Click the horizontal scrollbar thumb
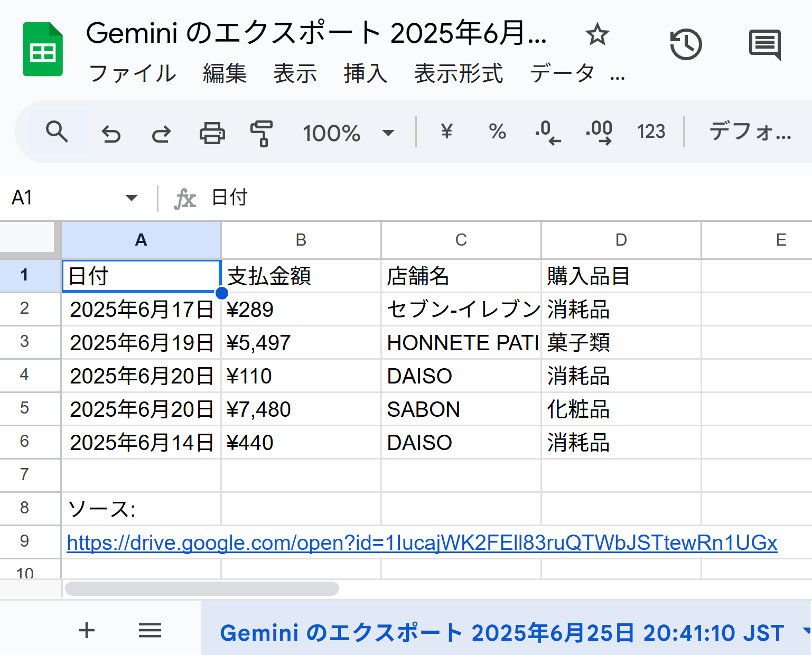The width and height of the screenshot is (812, 655). coord(202,588)
